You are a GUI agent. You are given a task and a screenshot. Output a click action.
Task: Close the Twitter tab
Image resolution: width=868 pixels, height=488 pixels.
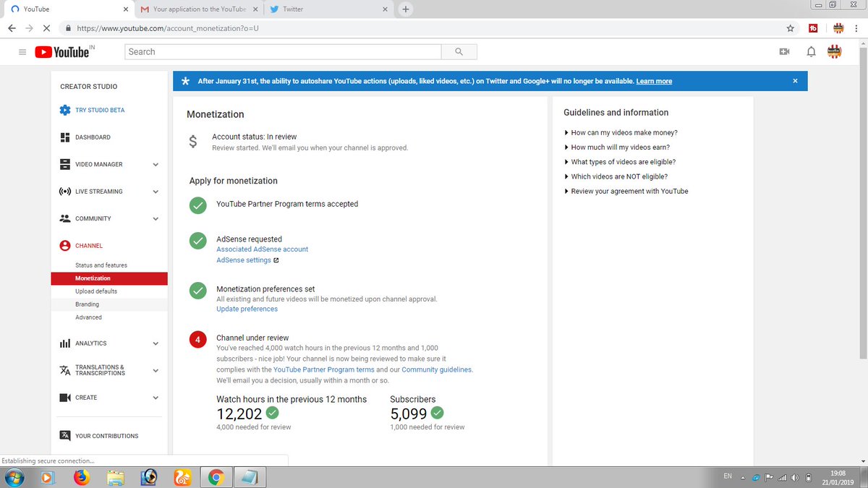tap(385, 9)
